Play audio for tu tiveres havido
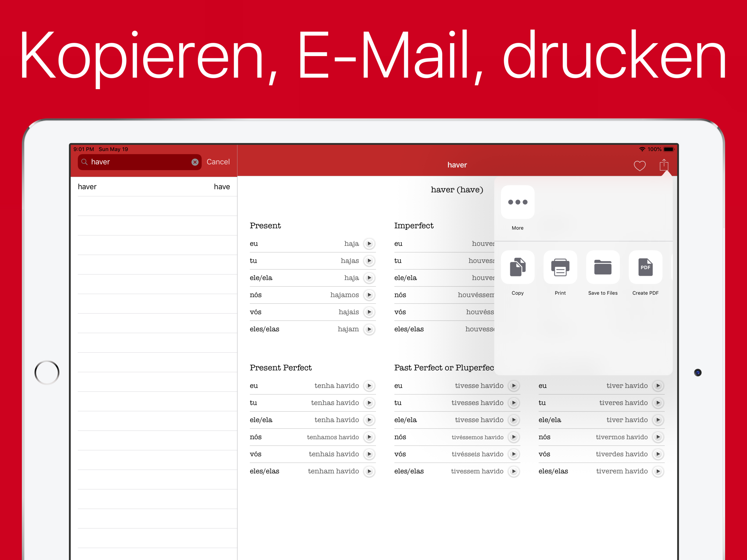The image size is (747, 560). pyautogui.click(x=658, y=402)
